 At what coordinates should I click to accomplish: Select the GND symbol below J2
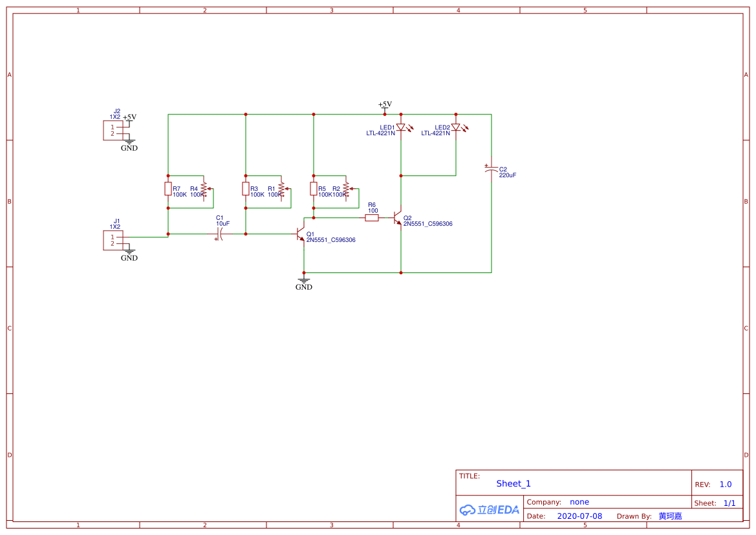point(129,145)
